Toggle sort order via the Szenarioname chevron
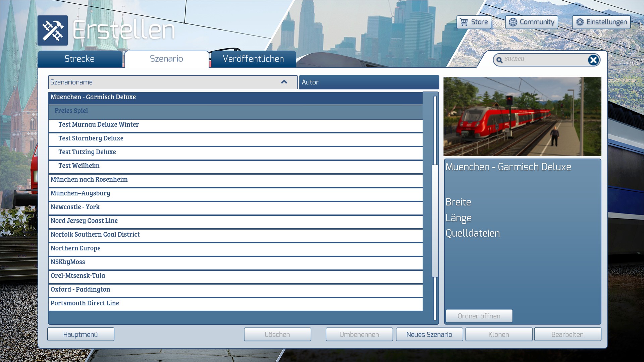 click(284, 82)
